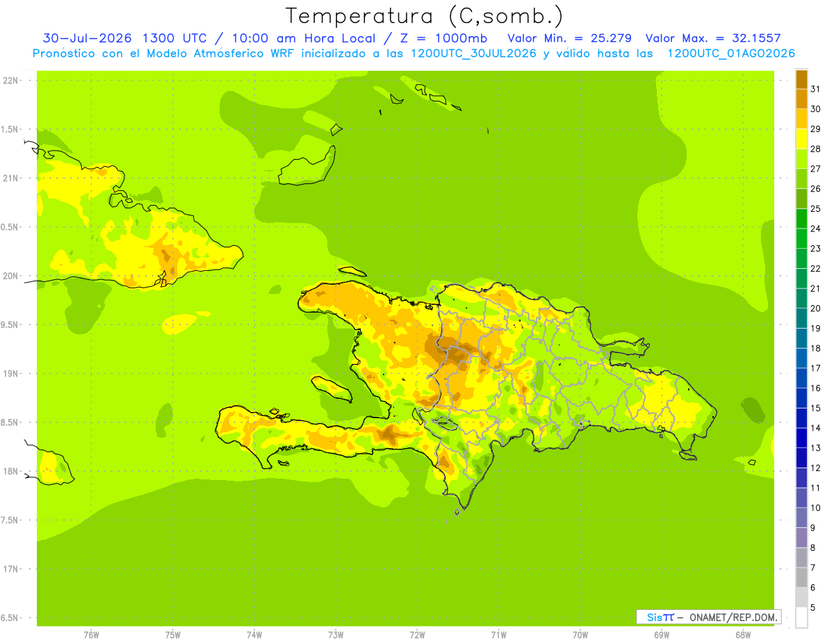834x644 pixels.
Task: Click the 68W longitude axis label
Action: click(743, 635)
